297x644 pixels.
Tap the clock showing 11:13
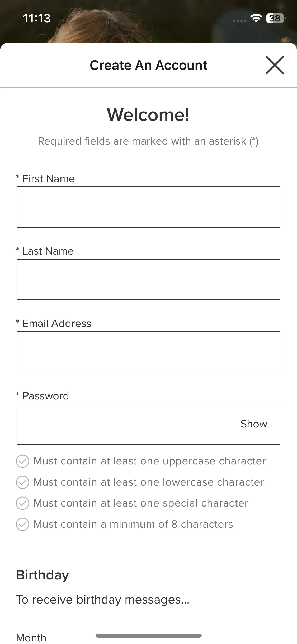click(37, 18)
